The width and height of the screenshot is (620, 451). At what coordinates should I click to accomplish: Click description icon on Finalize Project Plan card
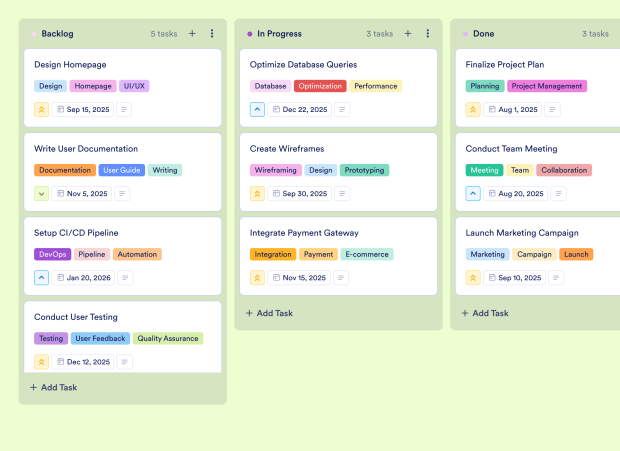point(557,109)
